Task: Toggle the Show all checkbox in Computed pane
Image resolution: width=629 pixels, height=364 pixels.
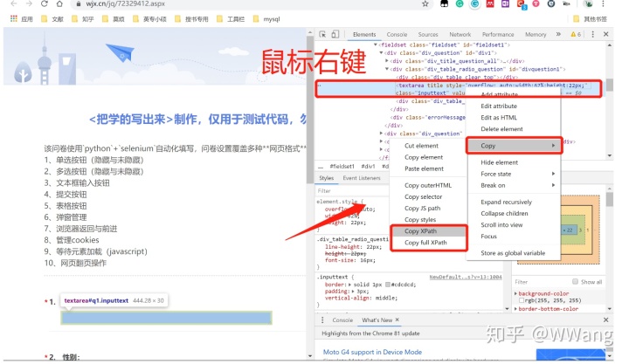Action: click(x=575, y=281)
